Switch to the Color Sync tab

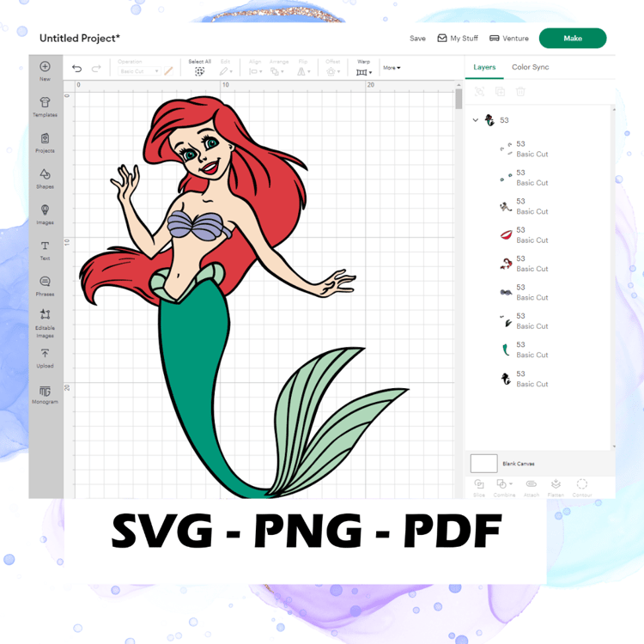click(530, 67)
